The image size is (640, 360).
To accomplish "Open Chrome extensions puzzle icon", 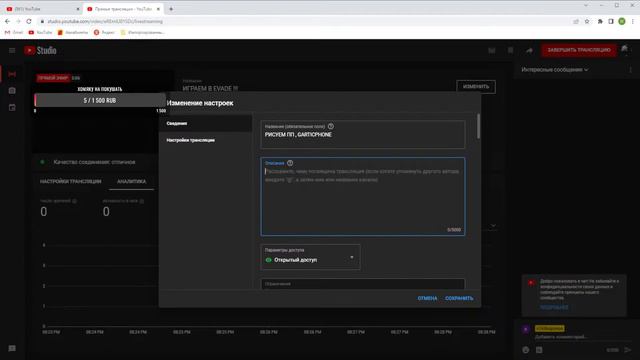I will pyautogui.click(x=600, y=21).
